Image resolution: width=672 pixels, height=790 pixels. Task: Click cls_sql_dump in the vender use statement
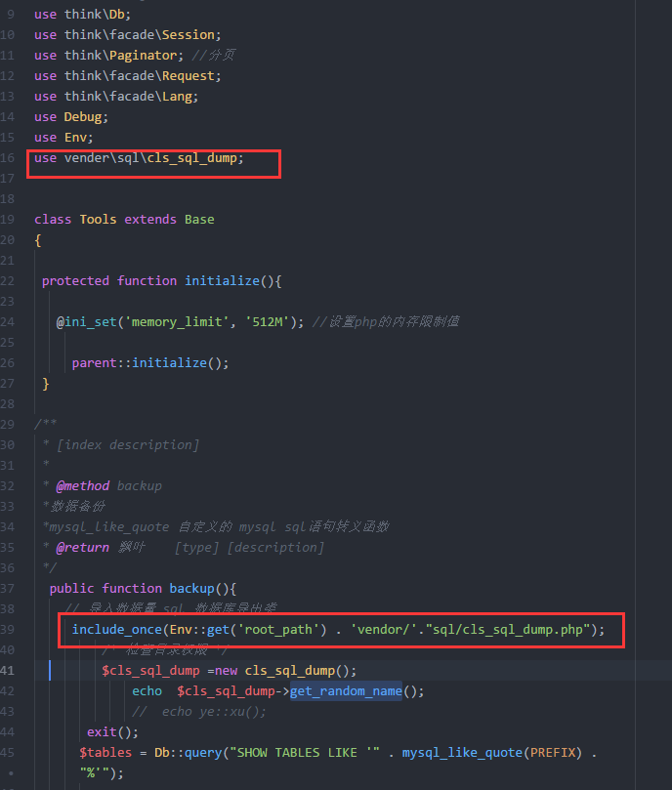coord(192,157)
